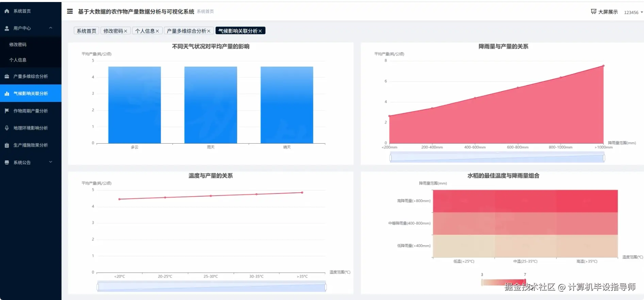Click the heatmap visual map color range

(503, 282)
